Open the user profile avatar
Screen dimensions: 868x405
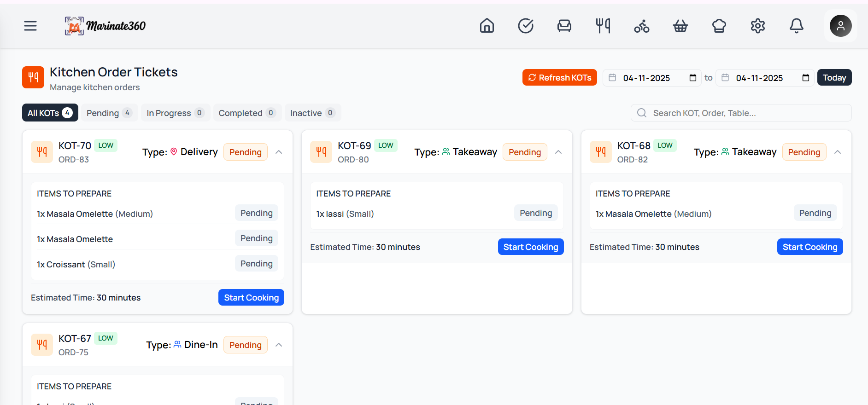pyautogui.click(x=840, y=26)
